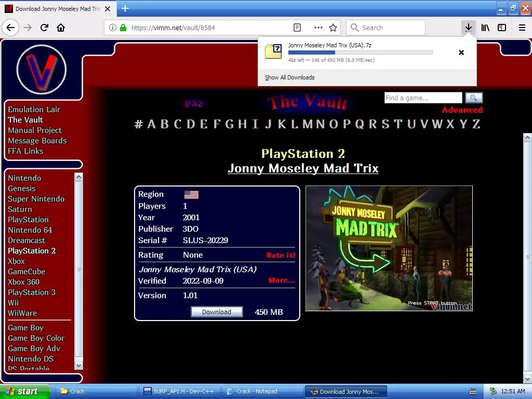The image size is (532, 399).
Task: Select Nintendo in the systems list
Action: pyautogui.click(x=24, y=178)
